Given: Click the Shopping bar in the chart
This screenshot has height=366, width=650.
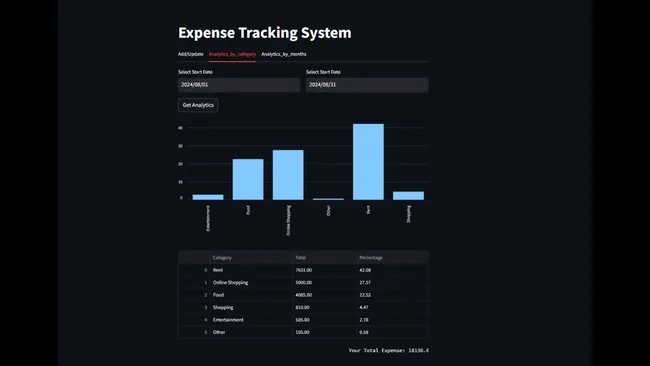Looking at the screenshot, I should coord(408,196).
